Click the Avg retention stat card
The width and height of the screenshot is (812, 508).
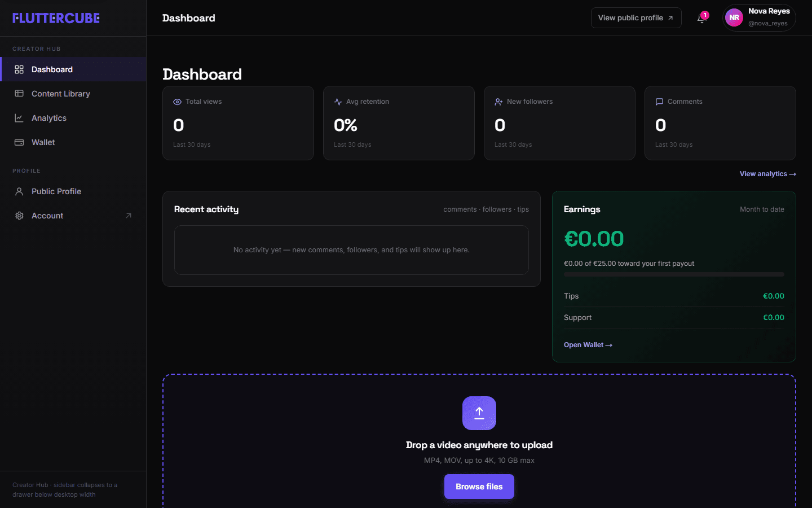[x=399, y=123]
